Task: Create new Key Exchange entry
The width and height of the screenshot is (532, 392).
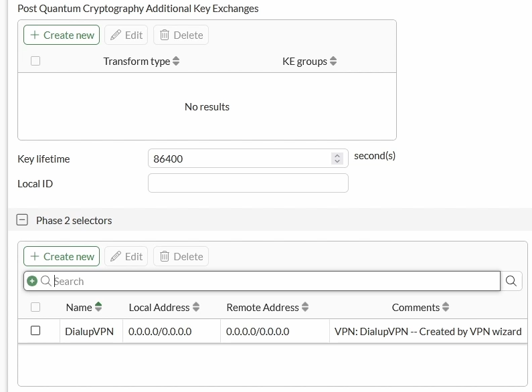Action: [x=62, y=35]
